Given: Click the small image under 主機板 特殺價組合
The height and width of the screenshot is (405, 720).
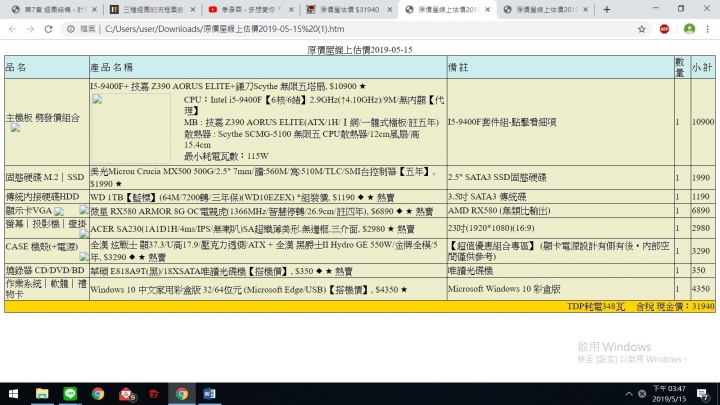Looking at the screenshot, I should point(16,128).
